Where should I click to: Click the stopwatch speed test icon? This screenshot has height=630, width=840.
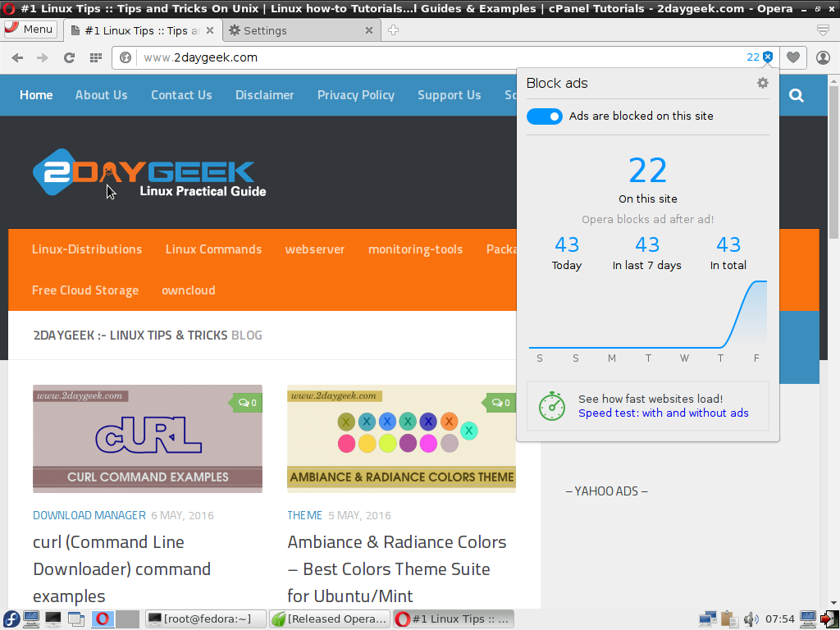point(552,406)
